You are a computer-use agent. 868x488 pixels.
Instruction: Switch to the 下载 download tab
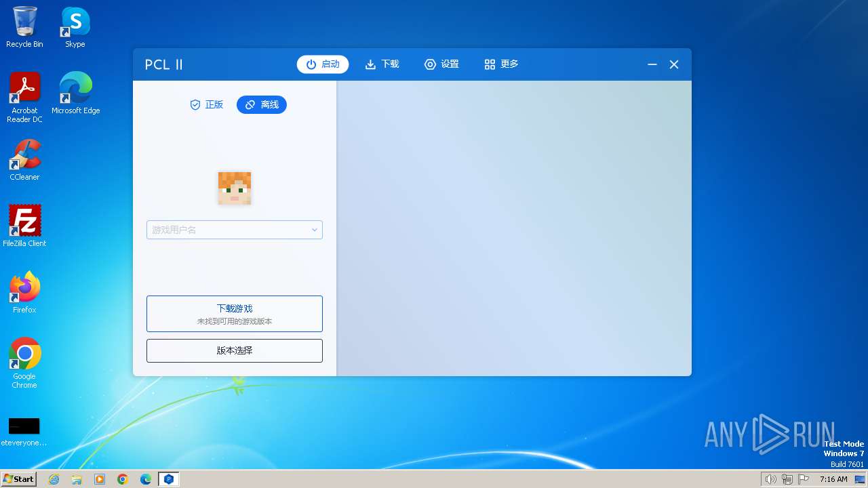click(x=382, y=64)
